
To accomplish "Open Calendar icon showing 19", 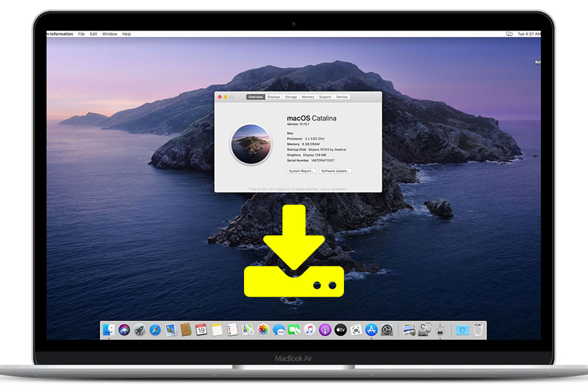I will click(x=202, y=330).
